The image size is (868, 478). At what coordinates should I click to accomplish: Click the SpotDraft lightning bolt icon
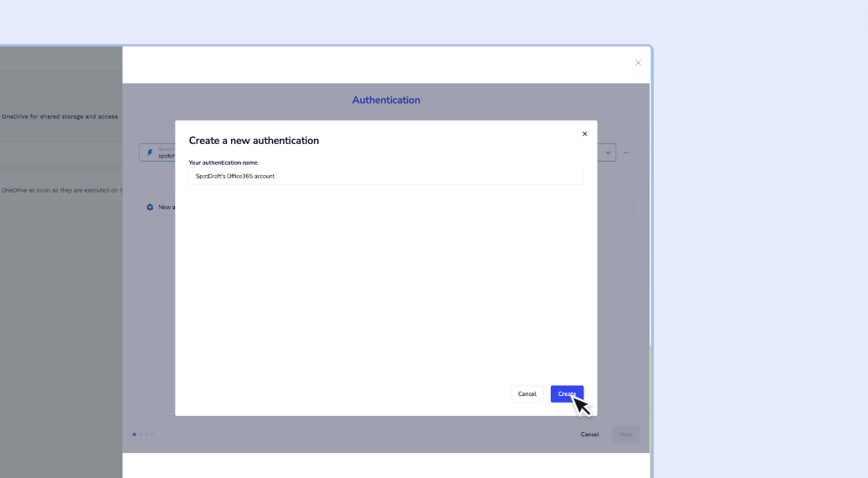coord(150,152)
